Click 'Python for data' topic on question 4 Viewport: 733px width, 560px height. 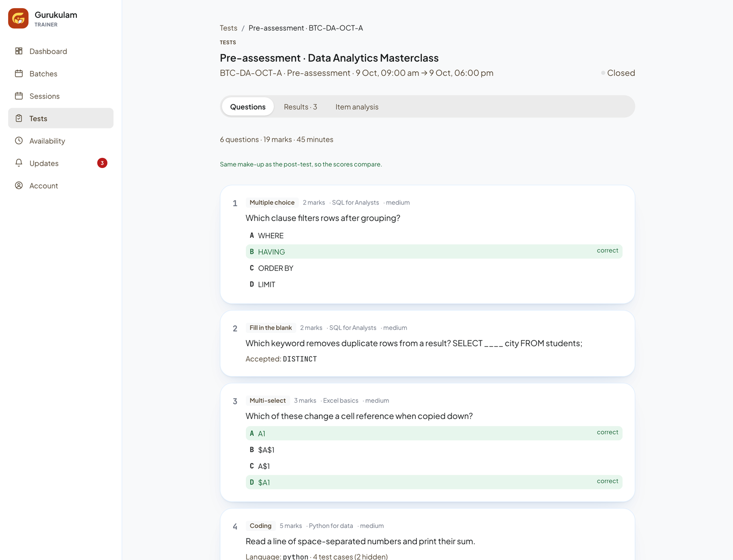331,526
